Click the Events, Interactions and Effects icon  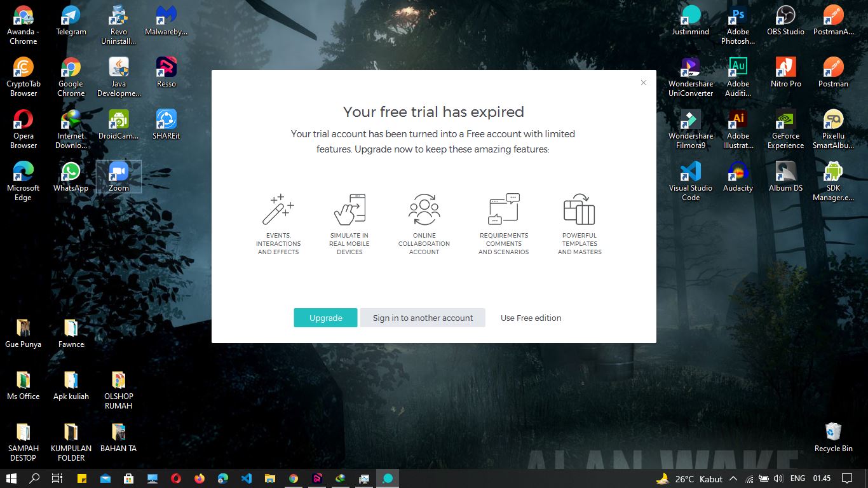pyautogui.click(x=278, y=210)
